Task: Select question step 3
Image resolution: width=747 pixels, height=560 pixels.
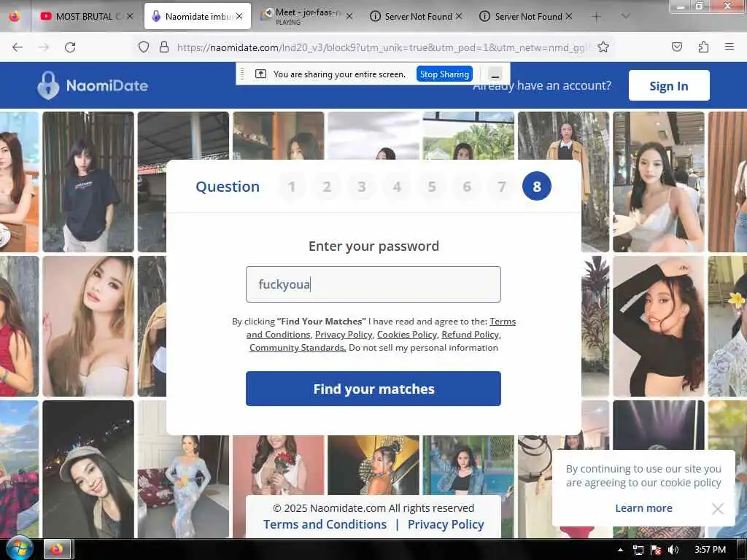Action: pyautogui.click(x=362, y=186)
